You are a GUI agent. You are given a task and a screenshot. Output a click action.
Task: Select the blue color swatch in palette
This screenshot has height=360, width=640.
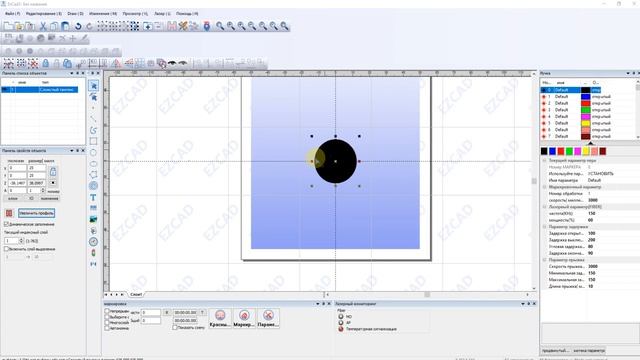pyautogui.click(x=552, y=151)
